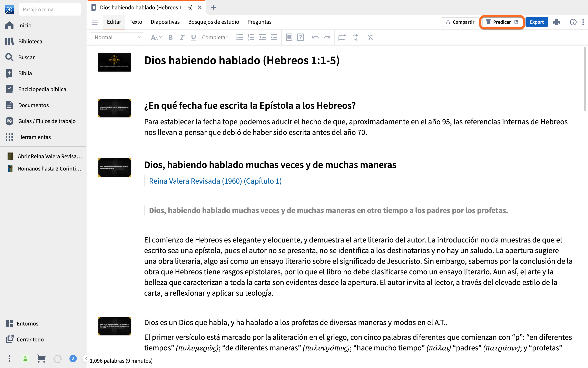Switch to the Preguntas tab
Viewport: 588px width, 368px height.
pyautogui.click(x=259, y=22)
